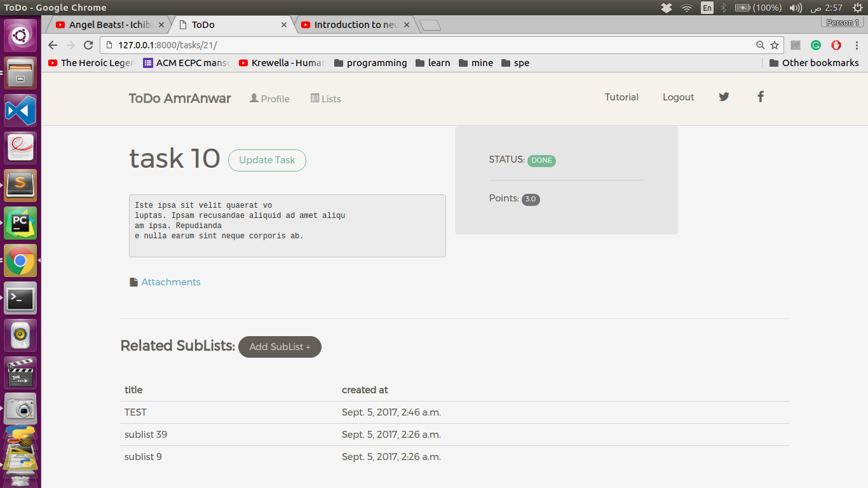This screenshot has width=868, height=488.
Task: Click the red ad-blocker extension icon
Action: point(836,45)
